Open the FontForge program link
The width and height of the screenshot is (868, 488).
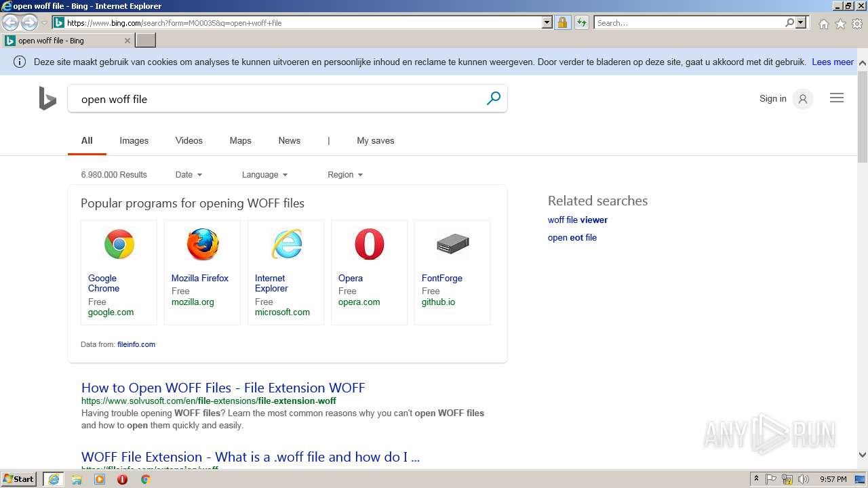pos(442,278)
